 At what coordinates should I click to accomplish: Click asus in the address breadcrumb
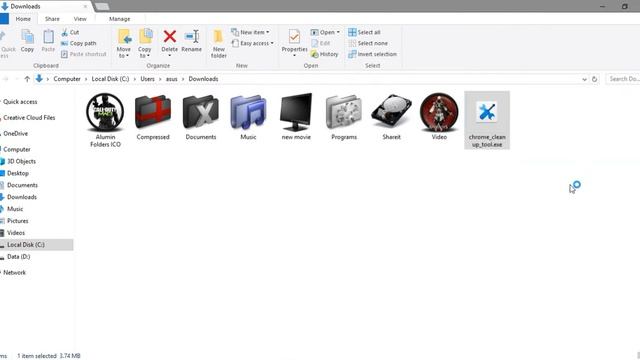click(171, 79)
